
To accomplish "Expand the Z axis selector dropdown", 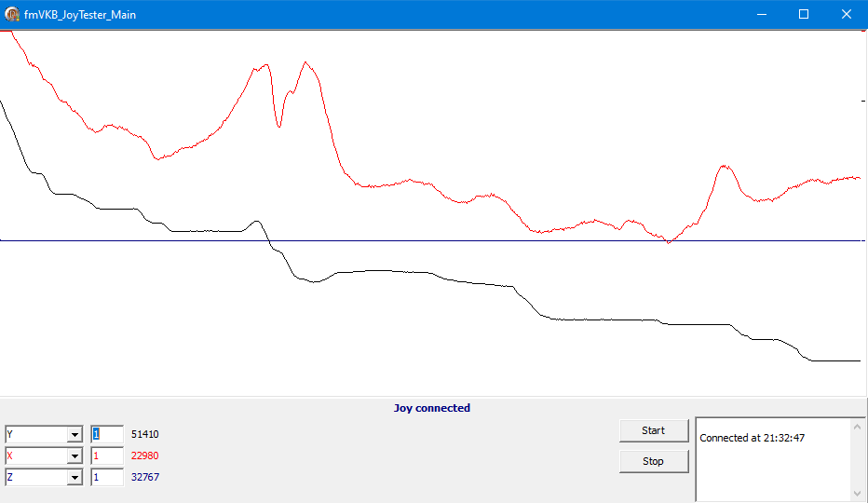I will 75,478.
